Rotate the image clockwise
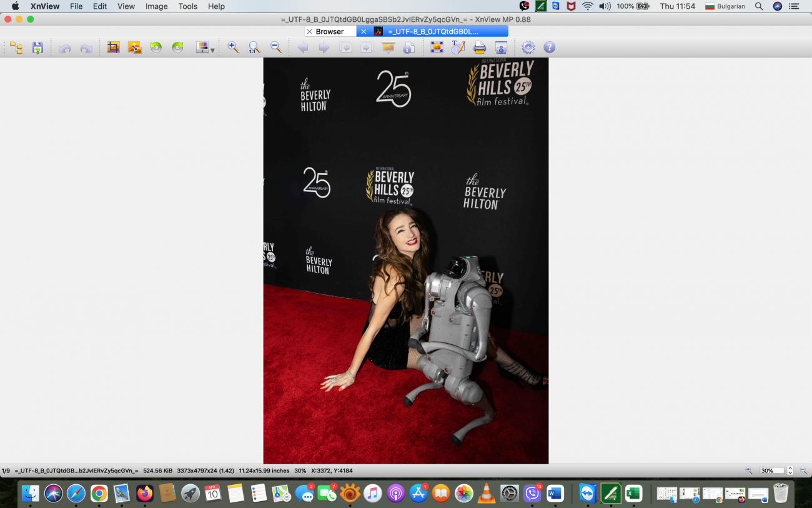The width and height of the screenshot is (812, 508). pyautogui.click(x=177, y=47)
